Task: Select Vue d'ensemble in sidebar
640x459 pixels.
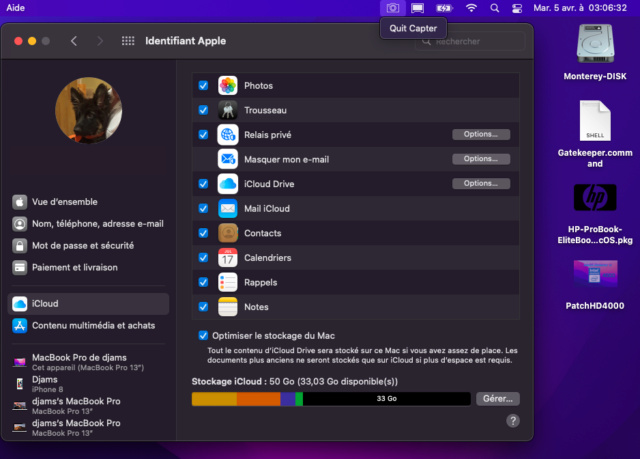Action: 89,202
